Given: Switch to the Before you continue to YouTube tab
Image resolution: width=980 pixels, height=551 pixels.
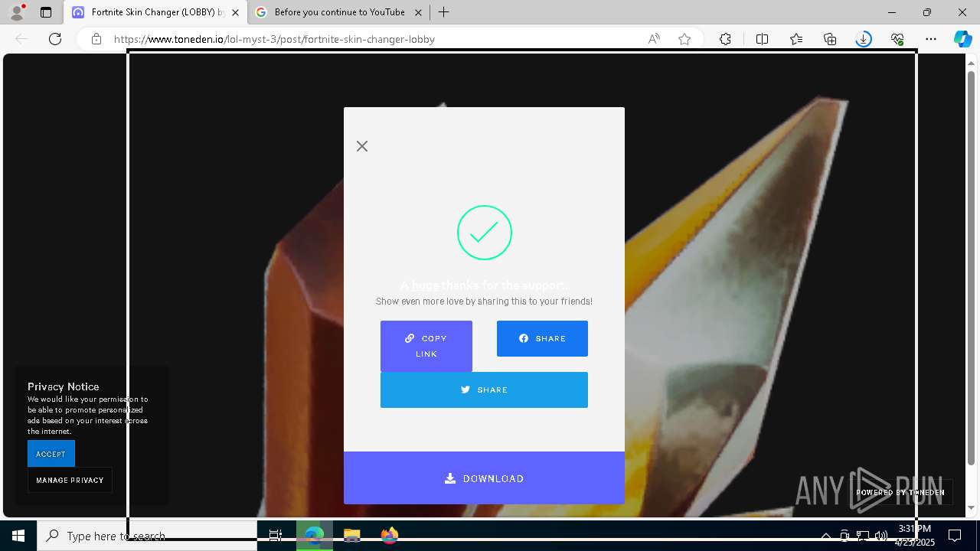Looking at the screenshot, I should coord(339,12).
